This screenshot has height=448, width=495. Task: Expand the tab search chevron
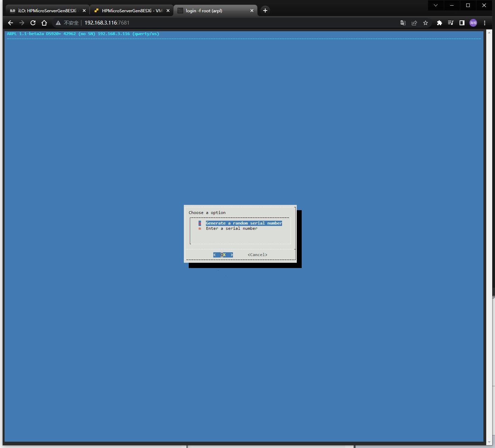tap(436, 5)
